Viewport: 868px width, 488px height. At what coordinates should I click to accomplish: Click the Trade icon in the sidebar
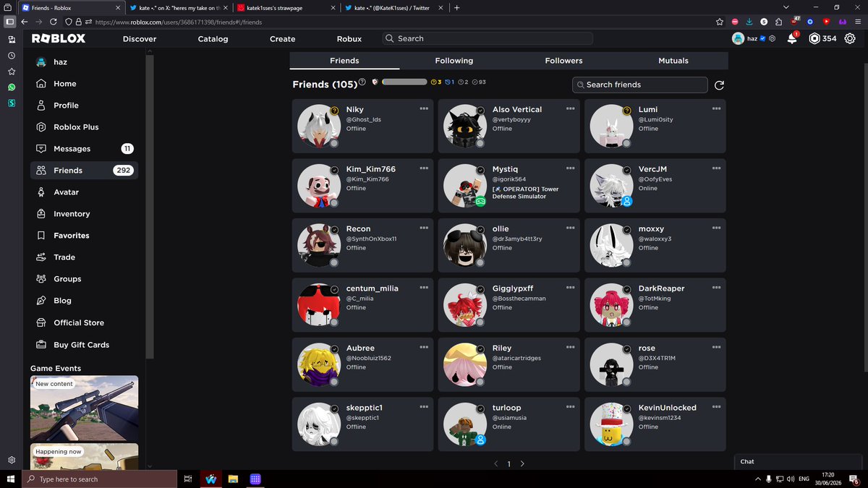click(x=41, y=257)
